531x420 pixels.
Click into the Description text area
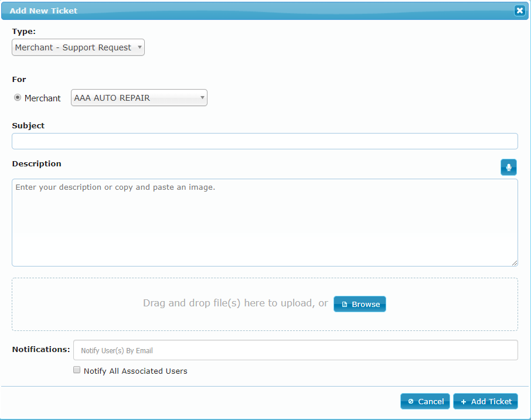265,223
